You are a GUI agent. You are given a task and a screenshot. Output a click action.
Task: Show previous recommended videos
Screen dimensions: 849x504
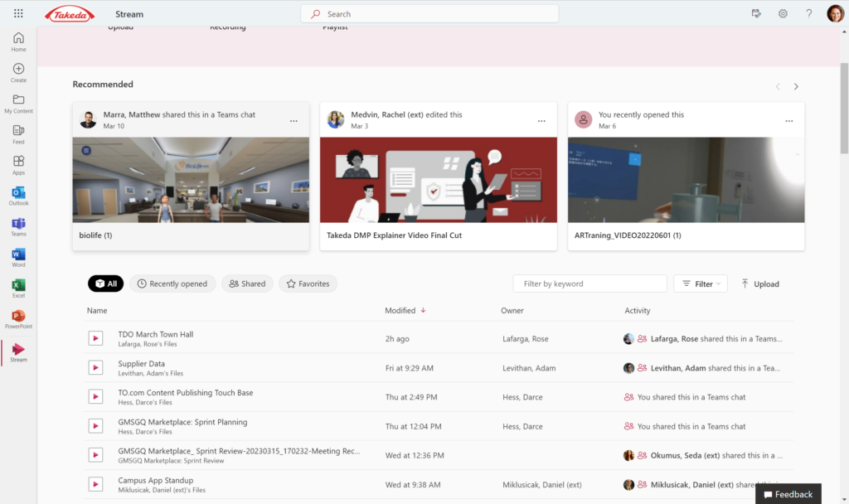(778, 86)
